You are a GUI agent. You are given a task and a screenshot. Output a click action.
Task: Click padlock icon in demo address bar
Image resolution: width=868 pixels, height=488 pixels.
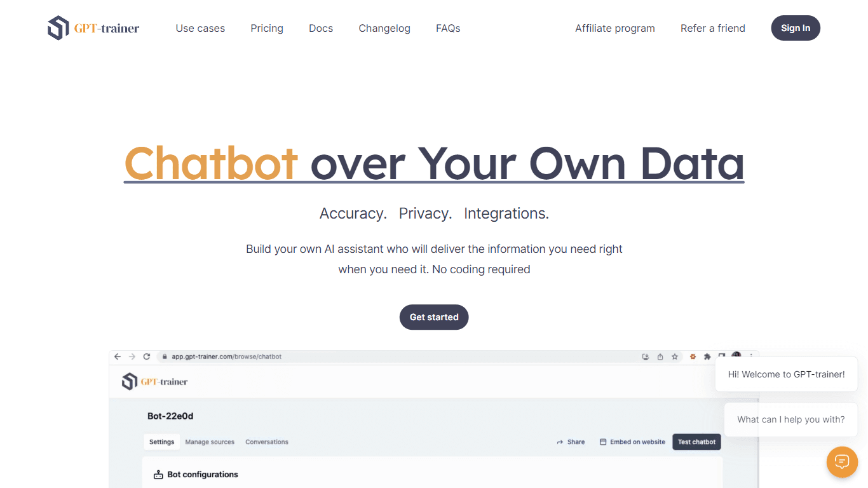click(165, 357)
